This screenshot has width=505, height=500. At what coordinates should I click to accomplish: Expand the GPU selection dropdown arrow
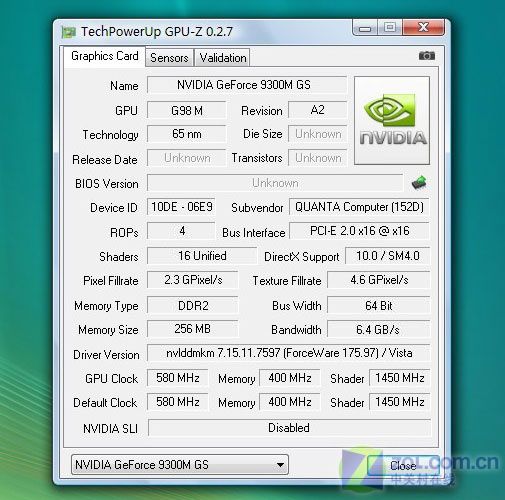280,464
